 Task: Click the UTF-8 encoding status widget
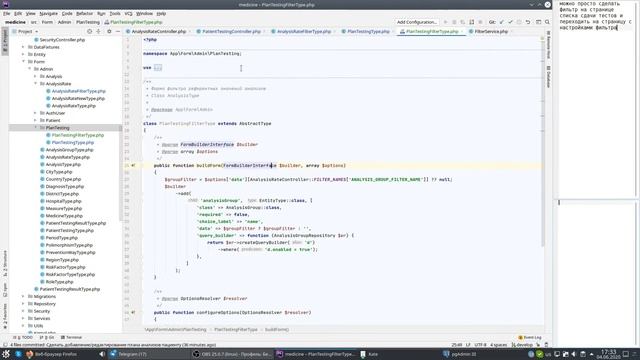(480, 345)
